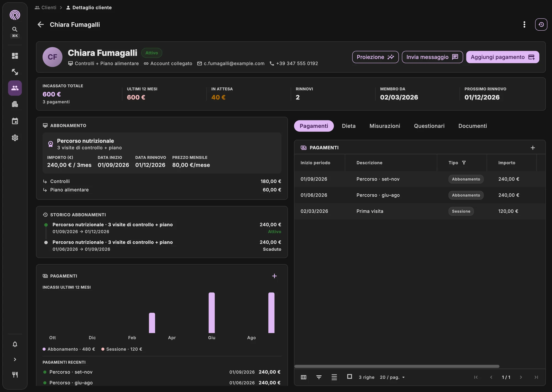Open the history clock button at top right
Viewport: 552px width, 392px height.
click(541, 25)
